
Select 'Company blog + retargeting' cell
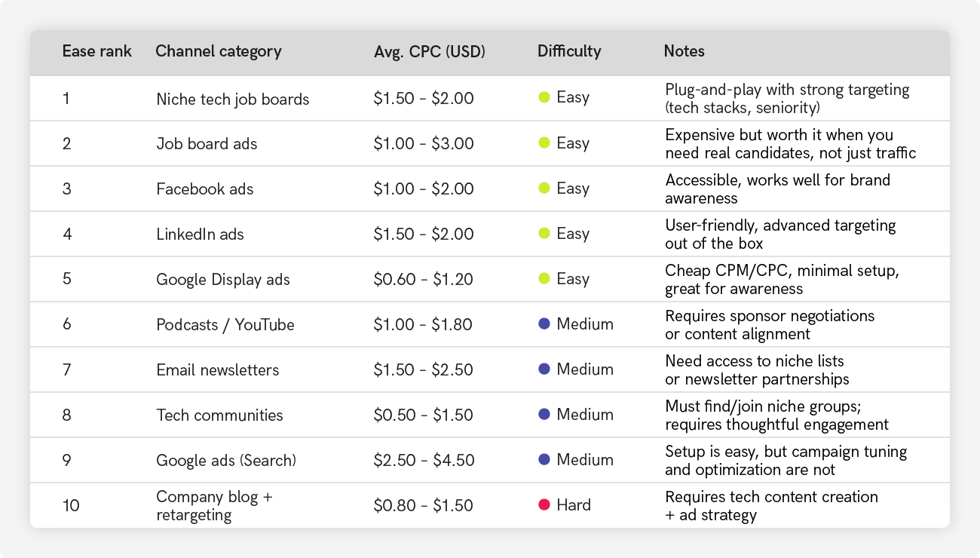[214, 506]
